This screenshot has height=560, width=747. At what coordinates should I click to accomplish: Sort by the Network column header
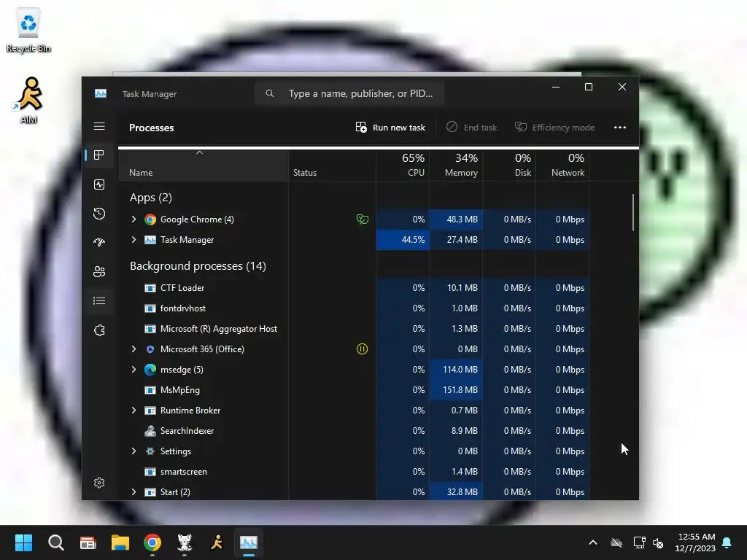pos(562,166)
